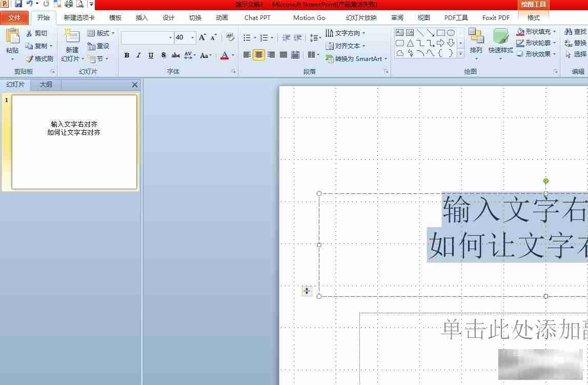The image size is (588, 385).
Task: Click the red font color swatch
Action: click(x=226, y=58)
